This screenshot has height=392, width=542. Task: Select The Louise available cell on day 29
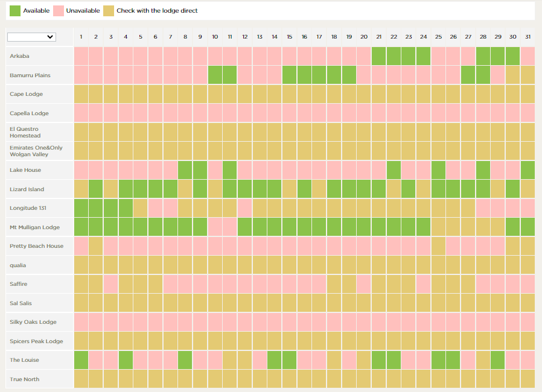497,360
